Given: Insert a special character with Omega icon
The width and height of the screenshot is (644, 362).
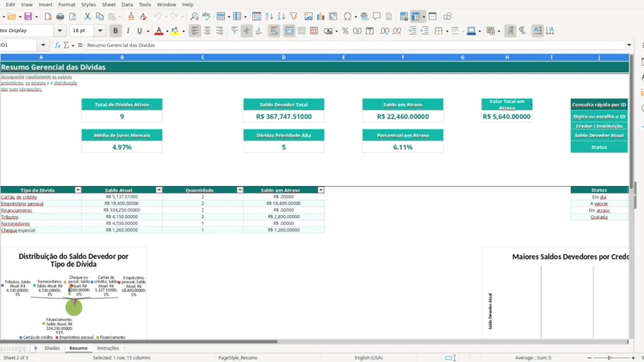Looking at the screenshot, I should click(x=347, y=16).
